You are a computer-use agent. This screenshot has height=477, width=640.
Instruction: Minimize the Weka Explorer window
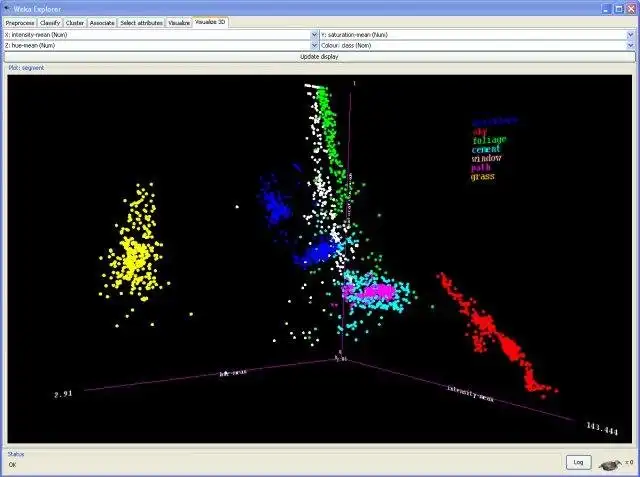pyautogui.click(x=607, y=9)
